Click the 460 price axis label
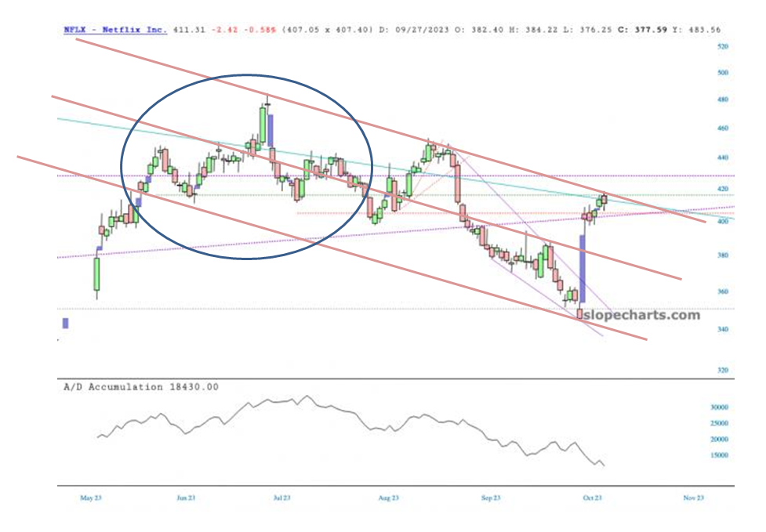 (x=723, y=128)
